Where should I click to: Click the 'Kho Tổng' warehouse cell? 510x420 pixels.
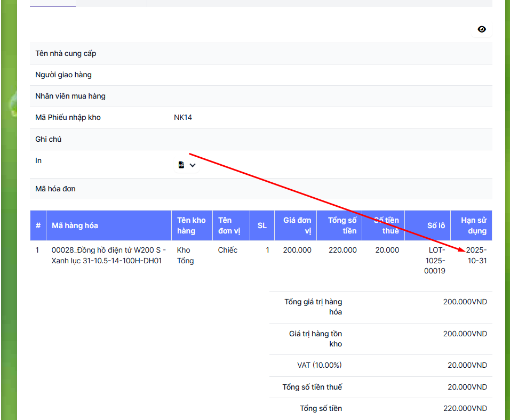tap(186, 255)
